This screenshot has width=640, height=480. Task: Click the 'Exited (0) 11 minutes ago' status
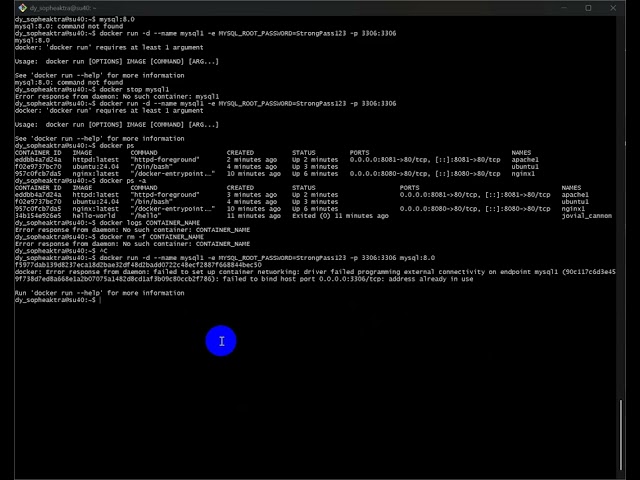(340, 216)
